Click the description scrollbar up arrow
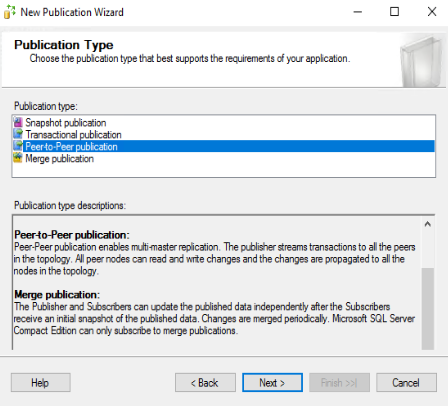448x406 pixels. 428,224
